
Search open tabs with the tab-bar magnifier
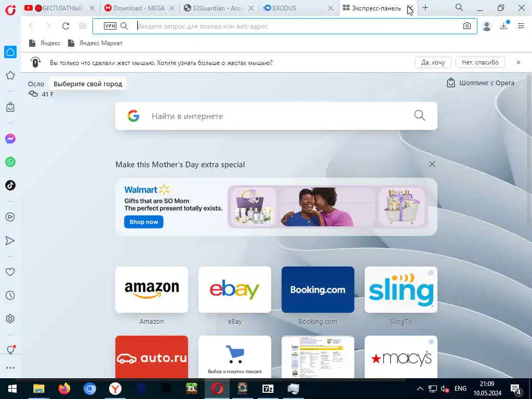pyautogui.click(x=459, y=7)
